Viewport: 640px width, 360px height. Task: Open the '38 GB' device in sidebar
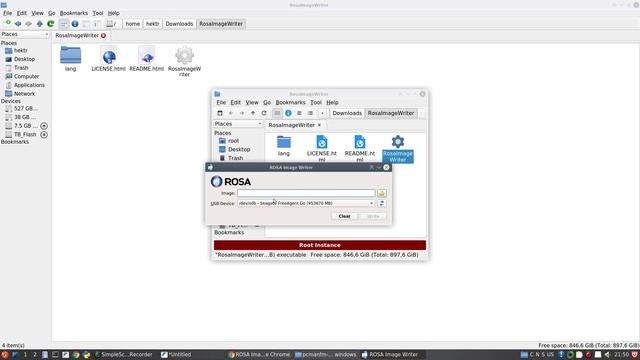pyautogui.click(x=24, y=117)
